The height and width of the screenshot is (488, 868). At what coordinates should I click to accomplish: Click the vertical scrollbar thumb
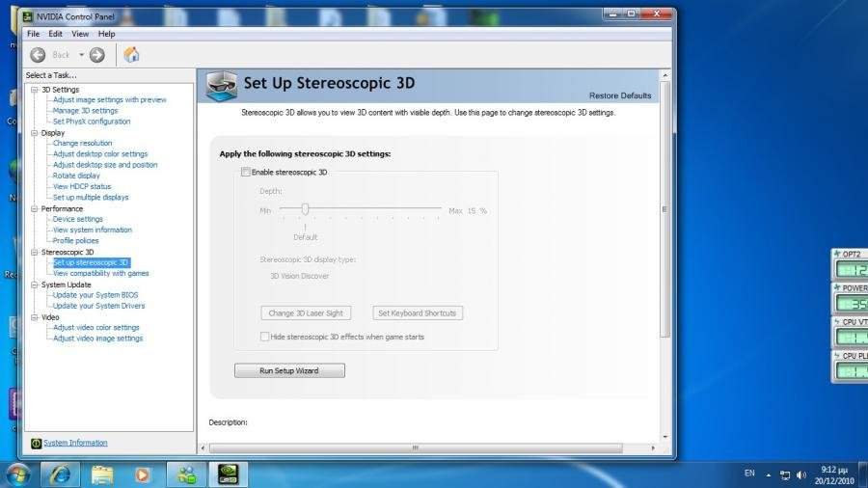point(665,209)
